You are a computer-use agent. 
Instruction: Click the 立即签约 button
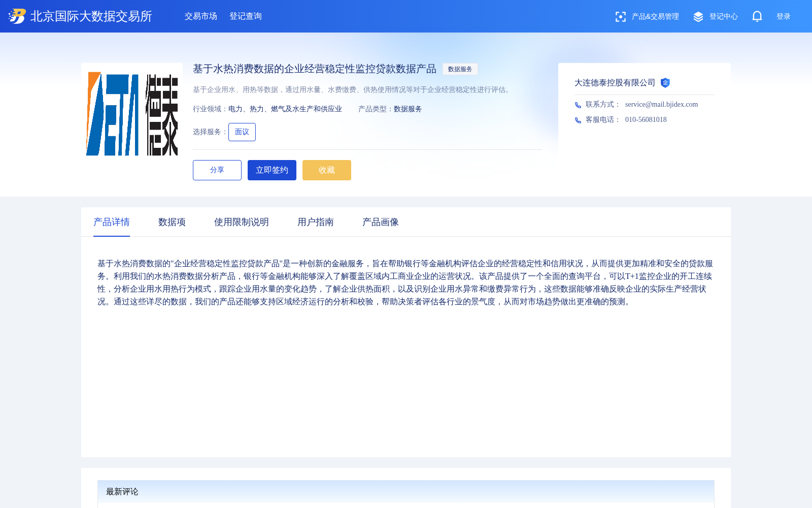[272, 170]
